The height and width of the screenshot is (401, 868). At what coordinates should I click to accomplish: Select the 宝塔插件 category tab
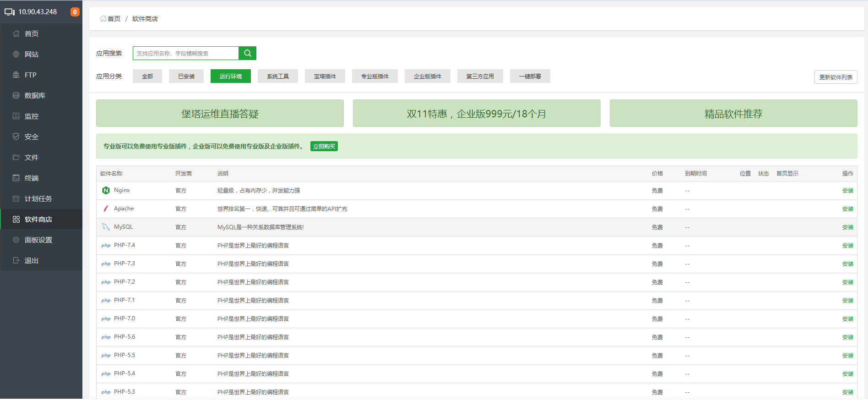325,76
